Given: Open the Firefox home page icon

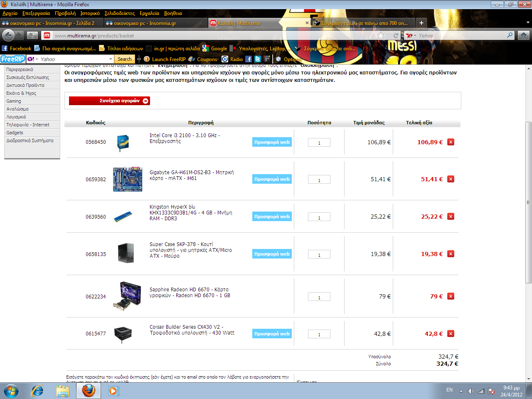Looking at the screenshot, I should (x=524, y=35).
